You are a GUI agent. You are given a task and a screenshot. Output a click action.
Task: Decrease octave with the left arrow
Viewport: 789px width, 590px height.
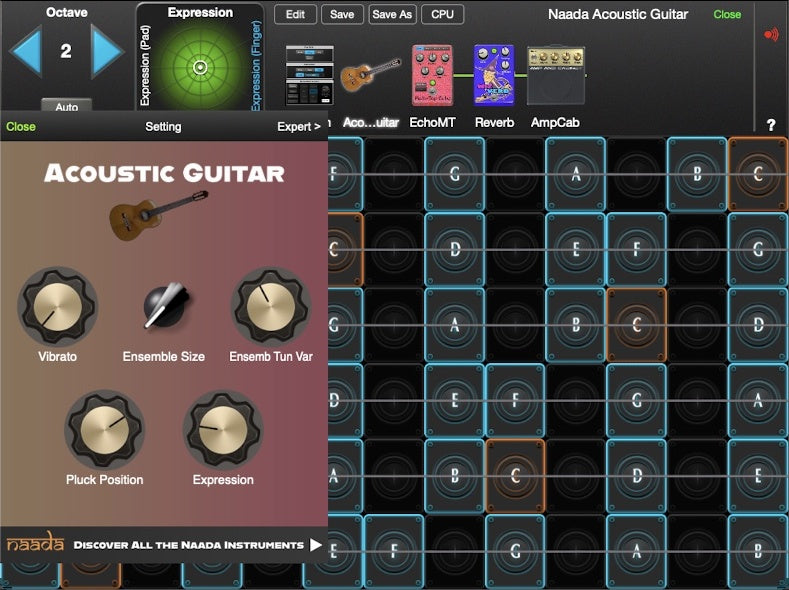26,51
